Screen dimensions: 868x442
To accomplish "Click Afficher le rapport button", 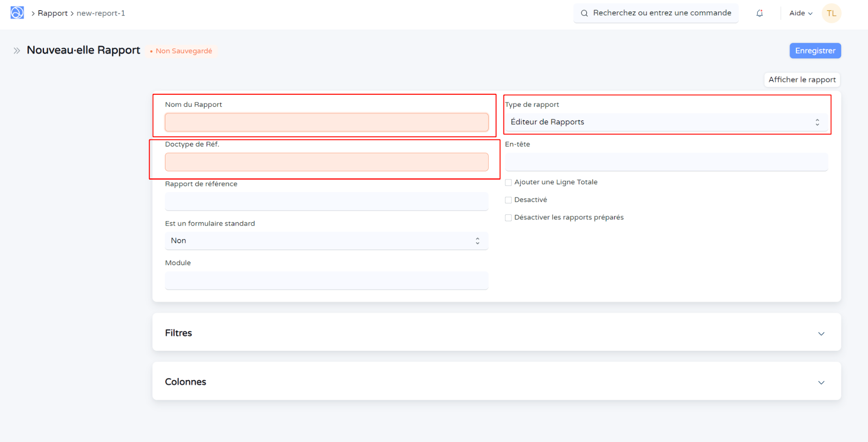I will pos(802,80).
